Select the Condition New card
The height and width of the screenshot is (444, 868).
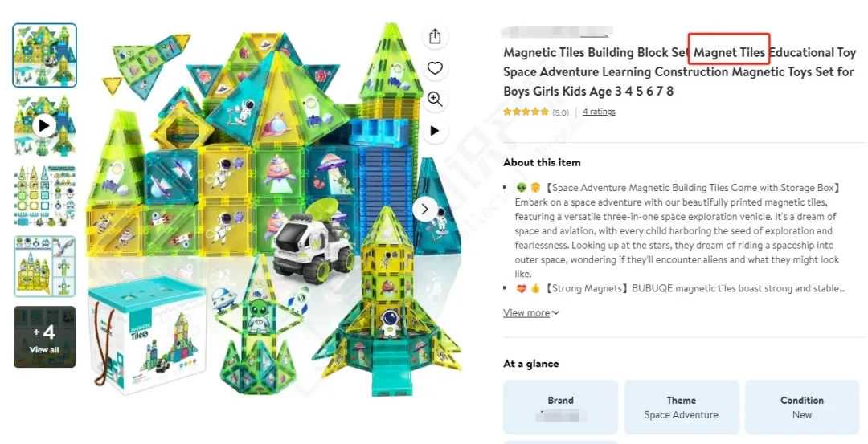[802, 407]
